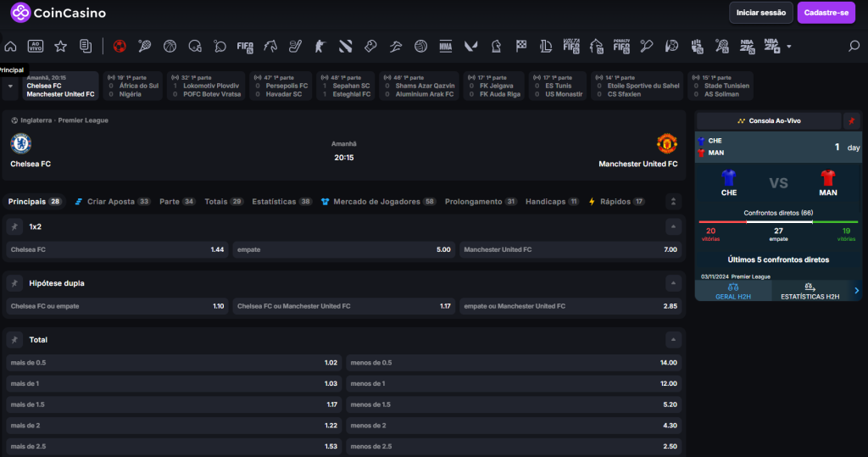Select the horse racing icon
868x457 pixels.
pos(270,47)
